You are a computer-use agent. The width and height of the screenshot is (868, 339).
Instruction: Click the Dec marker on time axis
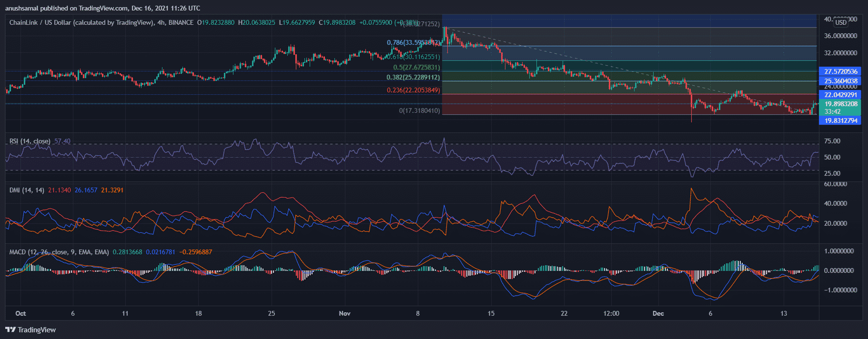[x=658, y=313]
